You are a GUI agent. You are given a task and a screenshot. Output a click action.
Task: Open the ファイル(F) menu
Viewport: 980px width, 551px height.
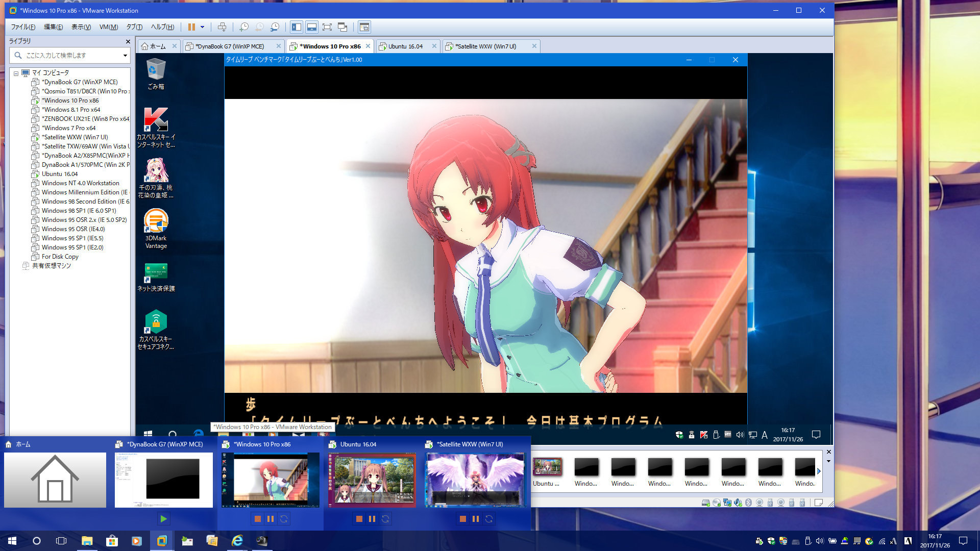(x=23, y=27)
